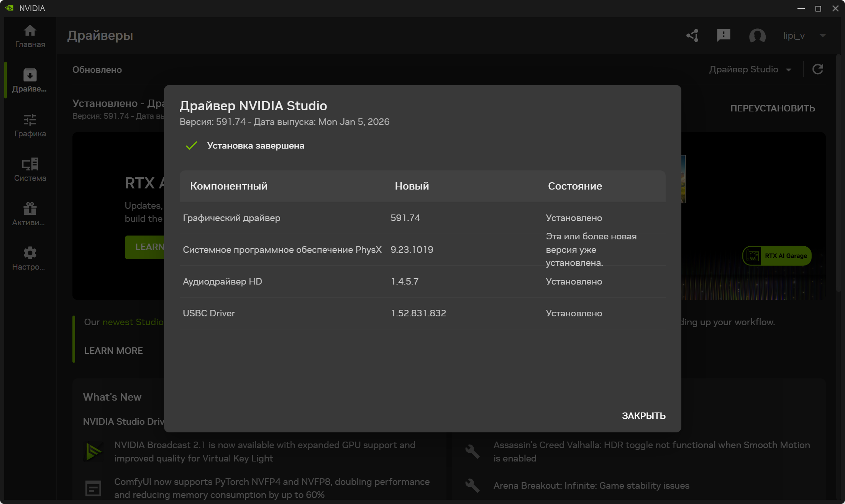Click the LEARN MORE link

[113, 351]
